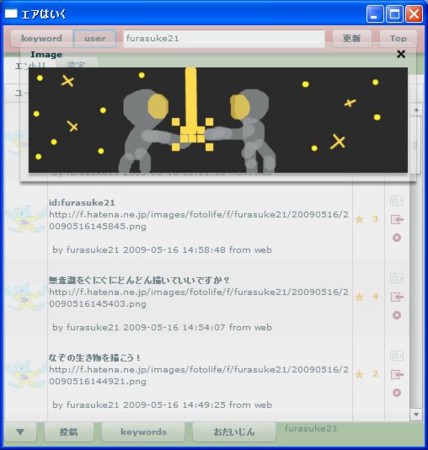Image resolution: width=428 pixels, height=450 pixels.
Task: Click text 'by furasuke21 2009-05-16 14:54:07 from web'
Action: point(162,327)
